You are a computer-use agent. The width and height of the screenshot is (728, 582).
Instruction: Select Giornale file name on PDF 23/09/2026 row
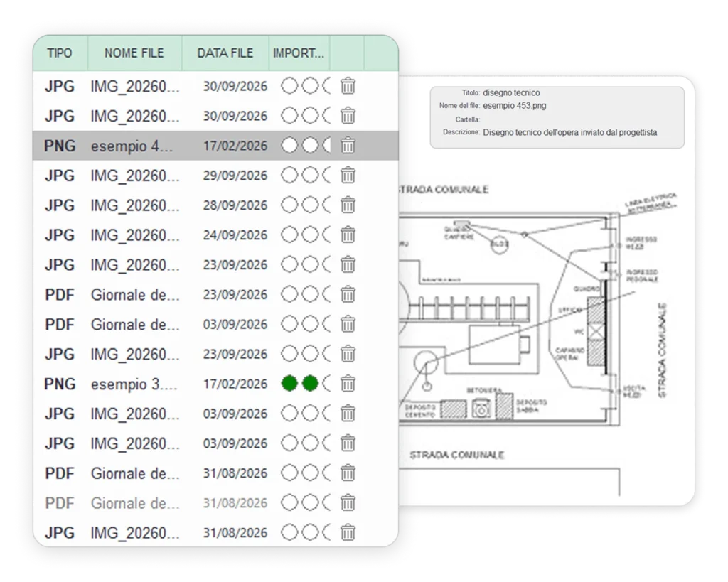[x=135, y=295]
